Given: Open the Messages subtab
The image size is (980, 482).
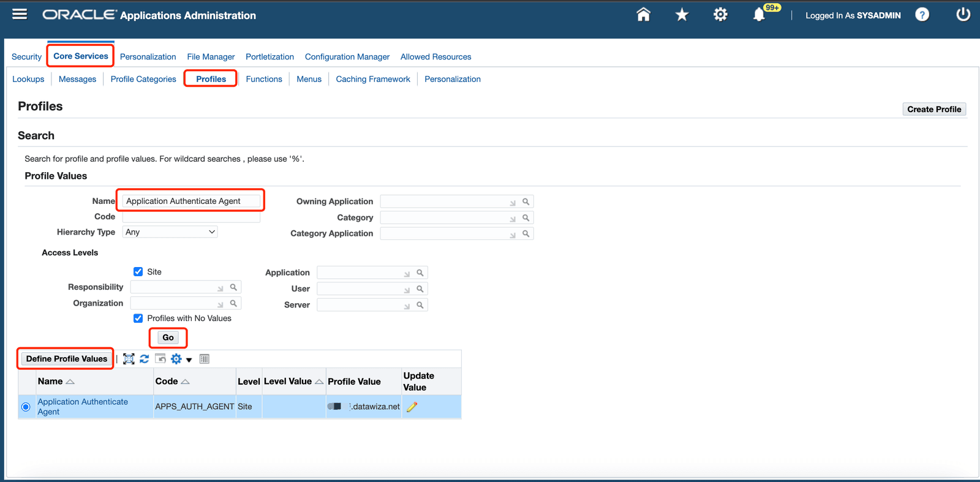Looking at the screenshot, I should click(x=77, y=79).
